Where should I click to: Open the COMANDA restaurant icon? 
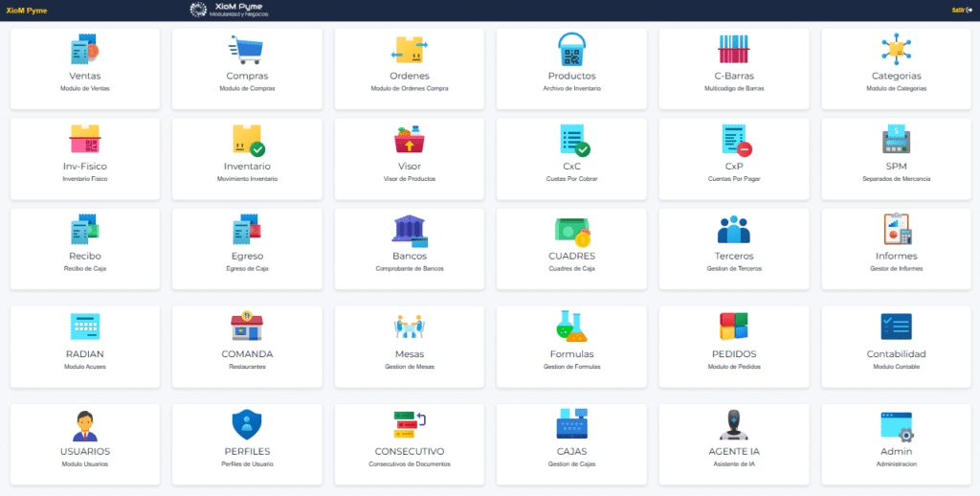pyautogui.click(x=247, y=327)
